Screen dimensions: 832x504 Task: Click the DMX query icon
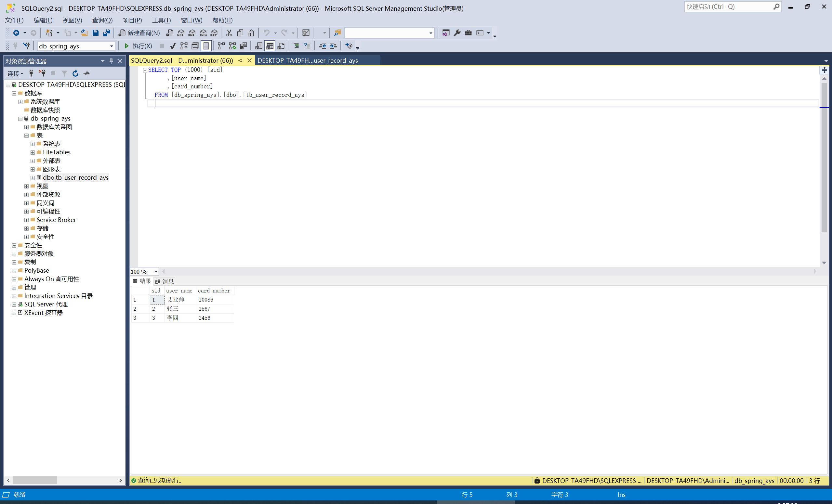pyautogui.click(x=192, y=33)
